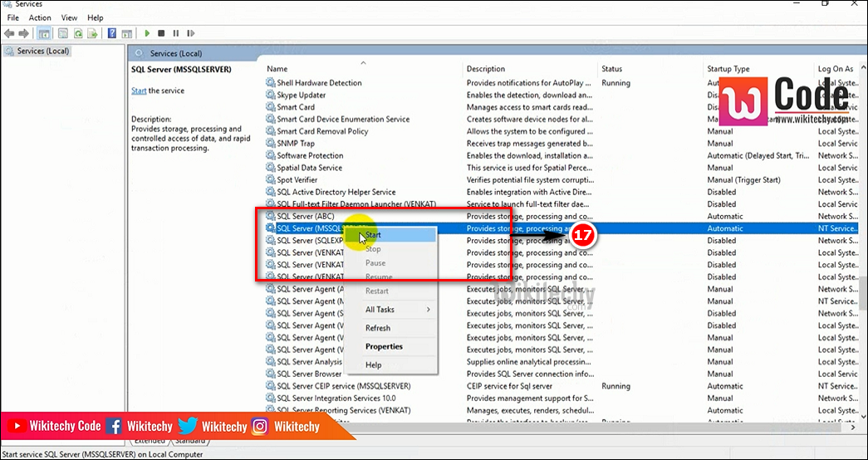Viewport: 868px width, 460px height.
Task: Select SQL Full-text Filter Daemon Launcher (VENKAT) row
Action: click(x=562, y=204)
